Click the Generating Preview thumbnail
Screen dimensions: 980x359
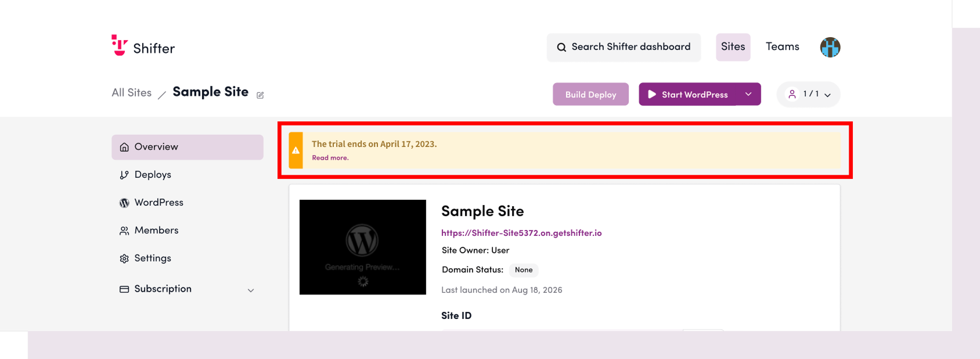[363, 247]
